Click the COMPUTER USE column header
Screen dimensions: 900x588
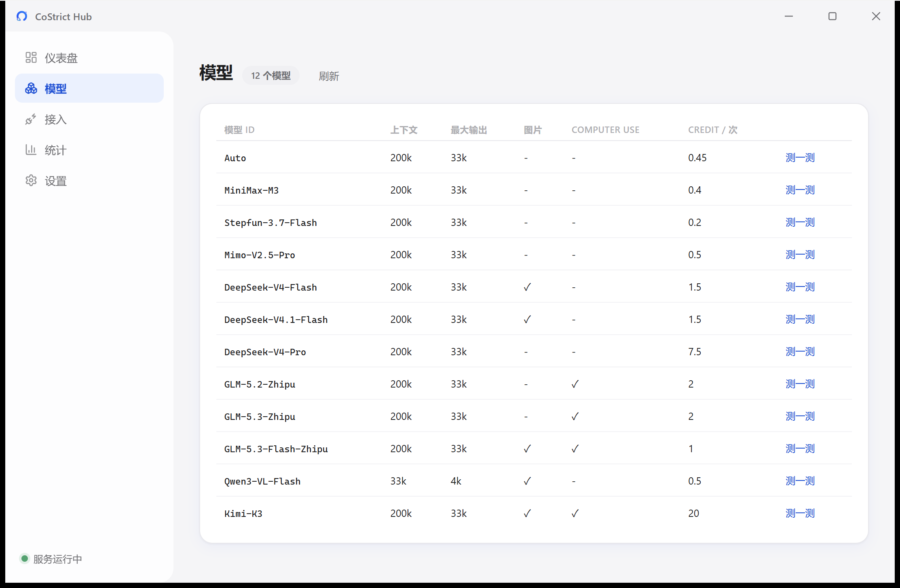coord(606,130)
